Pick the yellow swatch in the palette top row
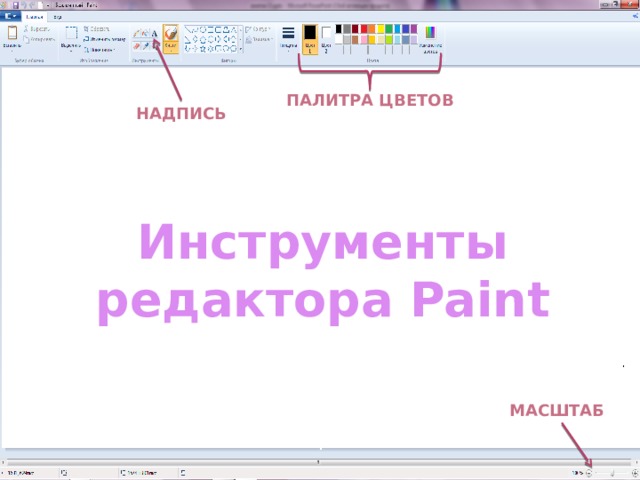 pos(380,29)
